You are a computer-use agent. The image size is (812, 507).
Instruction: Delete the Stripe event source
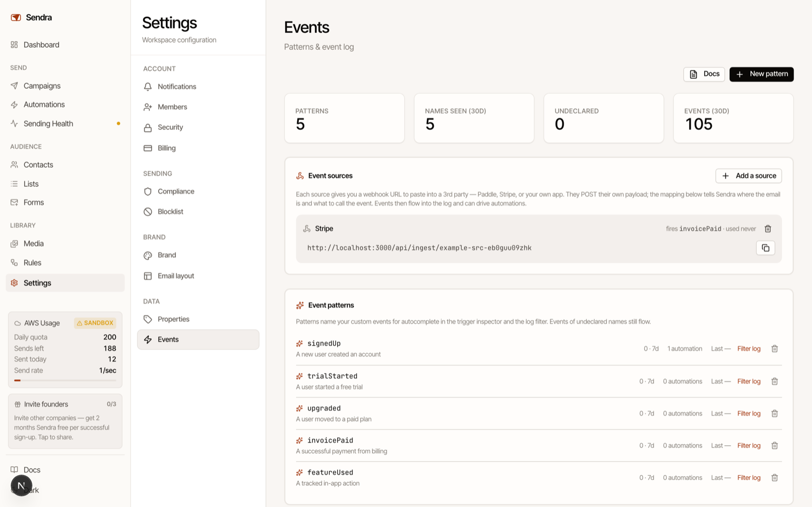click(768, 229)
